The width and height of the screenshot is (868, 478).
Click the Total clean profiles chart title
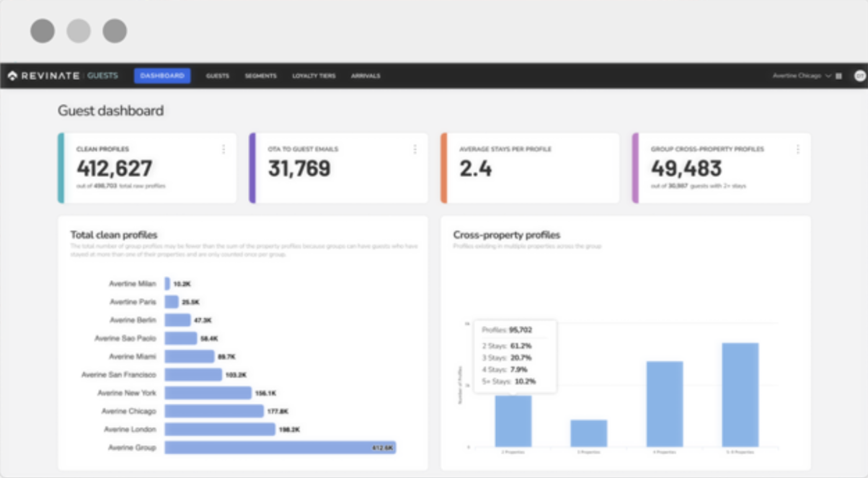click(x=113, y=235)
